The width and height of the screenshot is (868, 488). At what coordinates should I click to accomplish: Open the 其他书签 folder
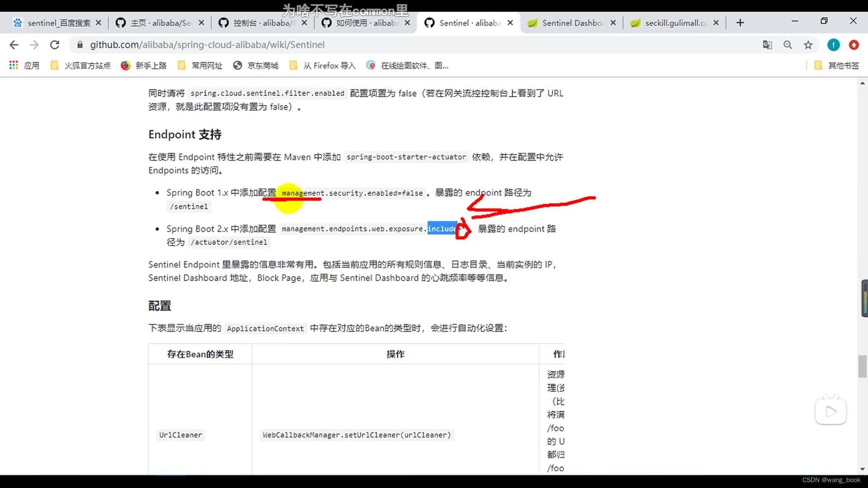click(837, 66)
